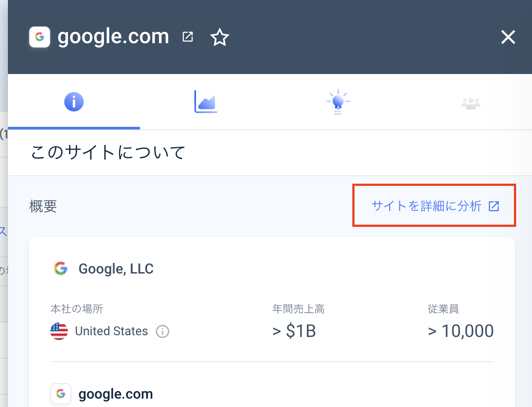
Task: Open the traffic chart tab
Action: 206,102
